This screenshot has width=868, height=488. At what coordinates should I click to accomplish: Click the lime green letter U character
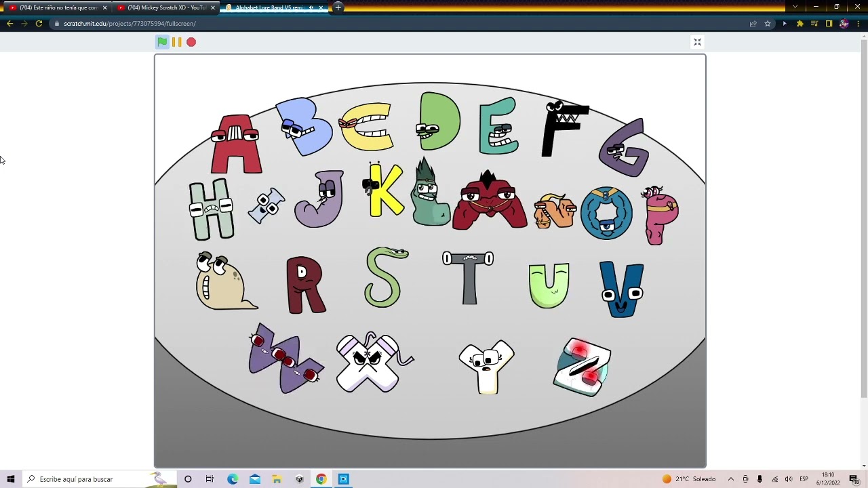click(x=549, y=286)
